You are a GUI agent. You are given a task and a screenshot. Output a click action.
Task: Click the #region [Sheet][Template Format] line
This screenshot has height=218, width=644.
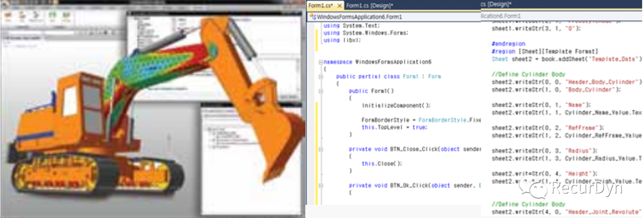544,51
